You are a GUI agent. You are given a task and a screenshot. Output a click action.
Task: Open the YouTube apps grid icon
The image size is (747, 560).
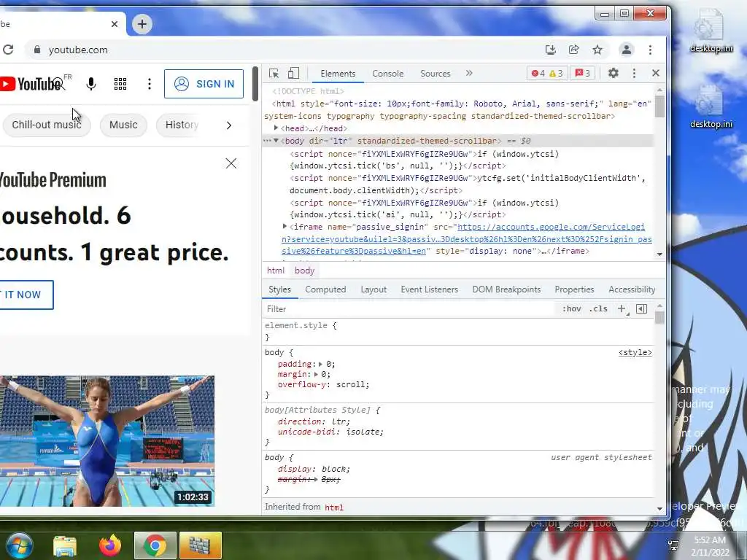click(120, 84)
